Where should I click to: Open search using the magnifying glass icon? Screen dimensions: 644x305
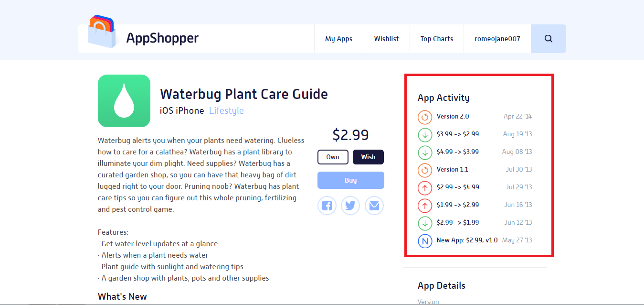click(548, 38)
